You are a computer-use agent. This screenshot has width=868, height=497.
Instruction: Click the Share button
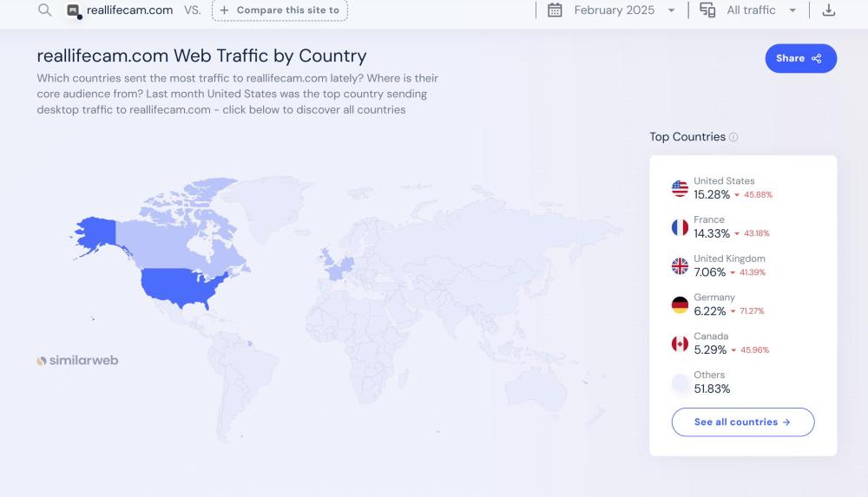tap(800, 58)
